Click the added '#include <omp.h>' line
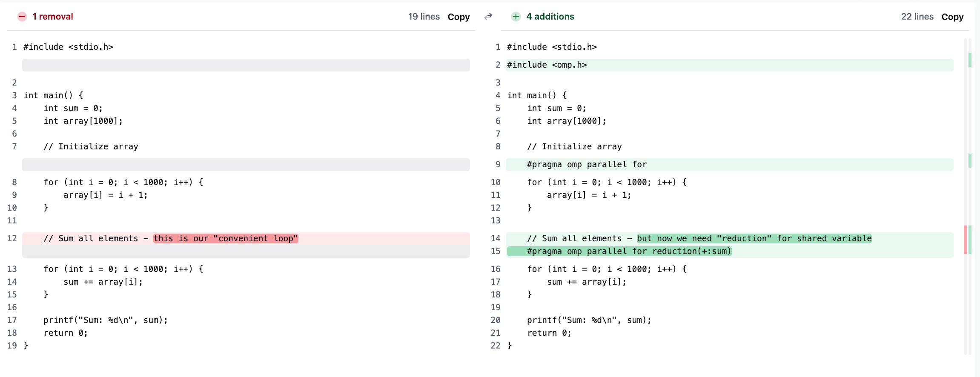This screenshot has height=377, width=980. (730, 65)
